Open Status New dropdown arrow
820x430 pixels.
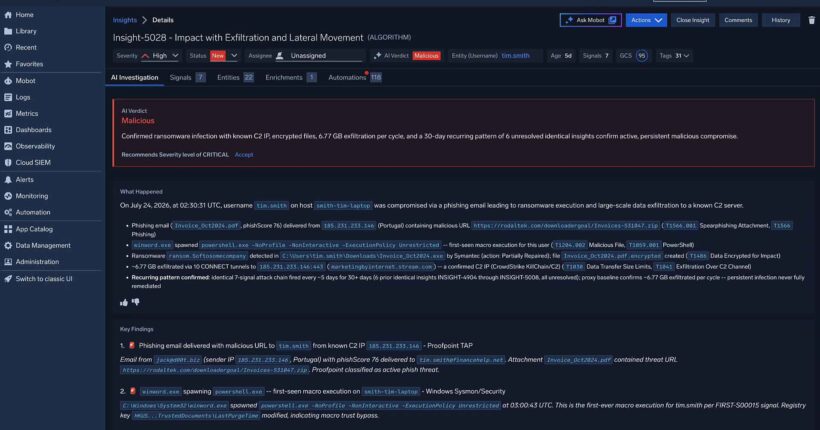(234, 55)
